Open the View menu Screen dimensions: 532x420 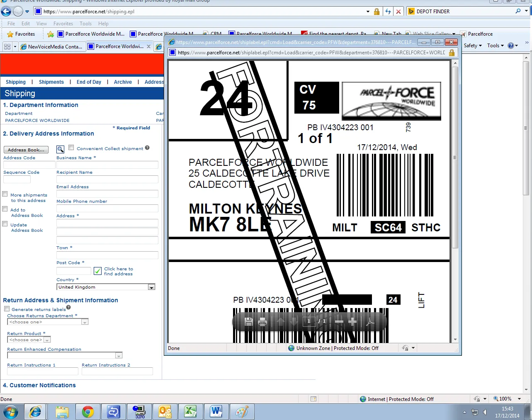41,24
